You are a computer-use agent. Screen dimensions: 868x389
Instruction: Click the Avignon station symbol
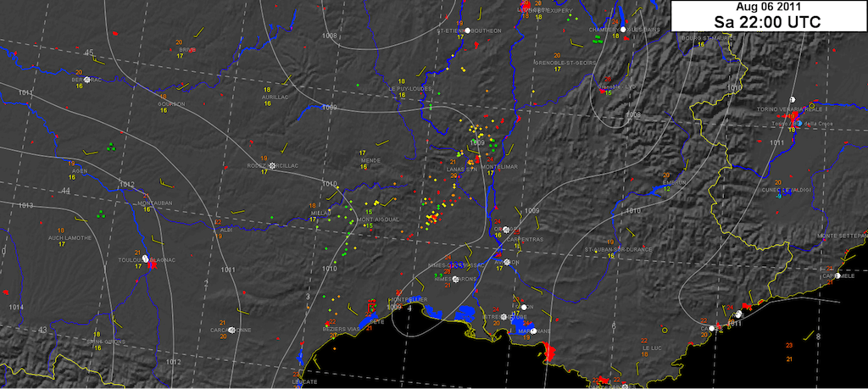pyautogui.click(x=505, y=262)
